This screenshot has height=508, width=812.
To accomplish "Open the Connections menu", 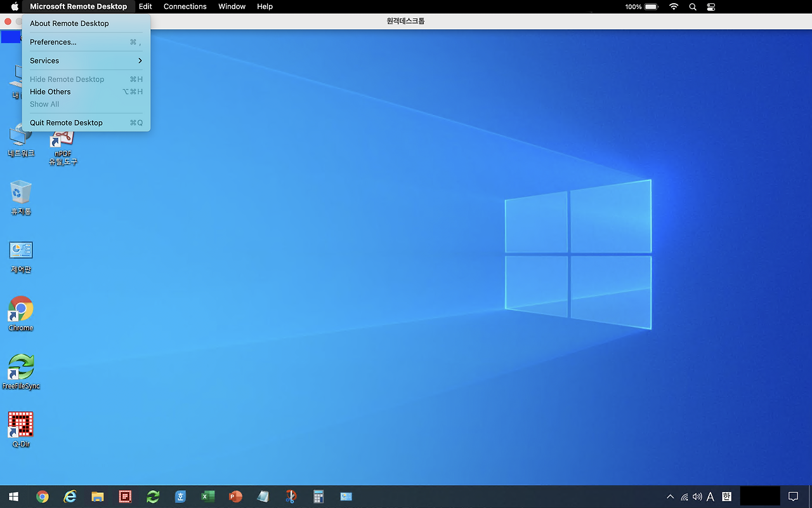I will click(x=185, y=6).
